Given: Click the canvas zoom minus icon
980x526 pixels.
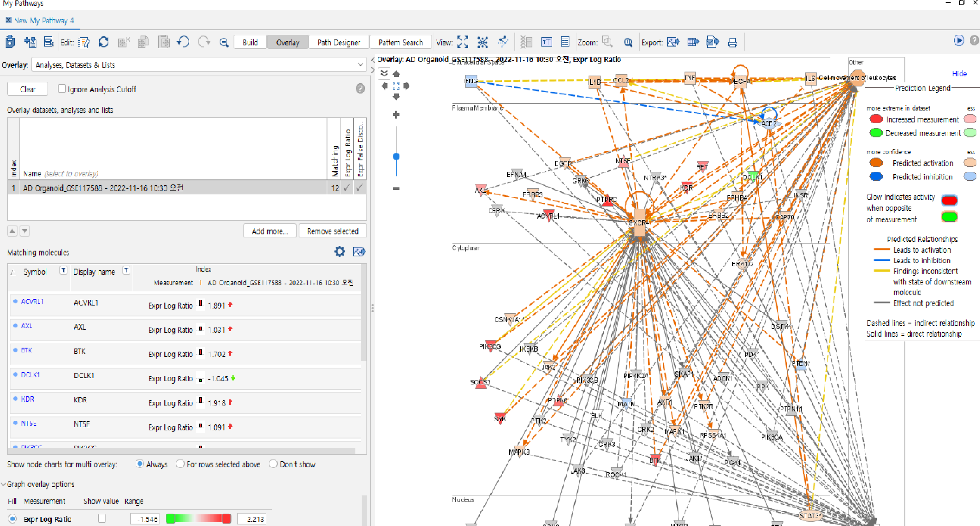Looking at the screenshot, I should [396, 188].
